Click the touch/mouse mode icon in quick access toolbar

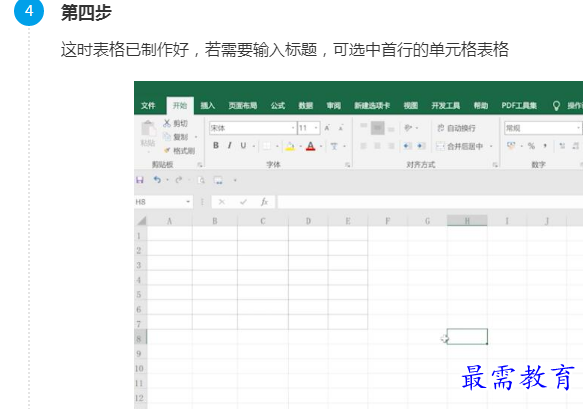(x=218, y=180)
